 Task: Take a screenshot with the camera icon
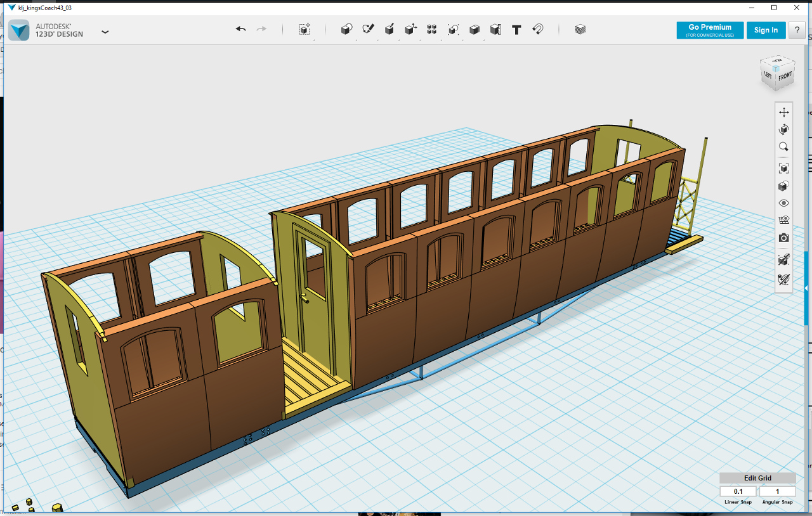(784, 238)
